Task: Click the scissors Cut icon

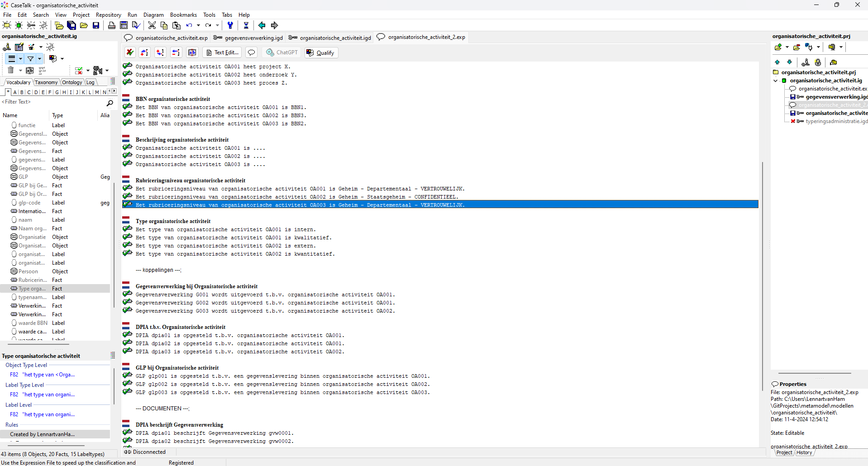Action: [x=152, y=25]
